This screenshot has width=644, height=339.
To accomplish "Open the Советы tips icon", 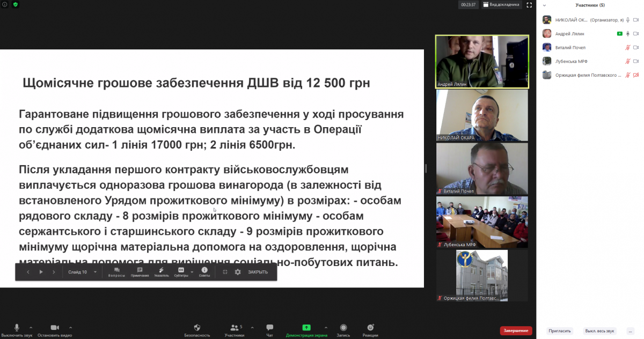I will [x=204, y=271].
